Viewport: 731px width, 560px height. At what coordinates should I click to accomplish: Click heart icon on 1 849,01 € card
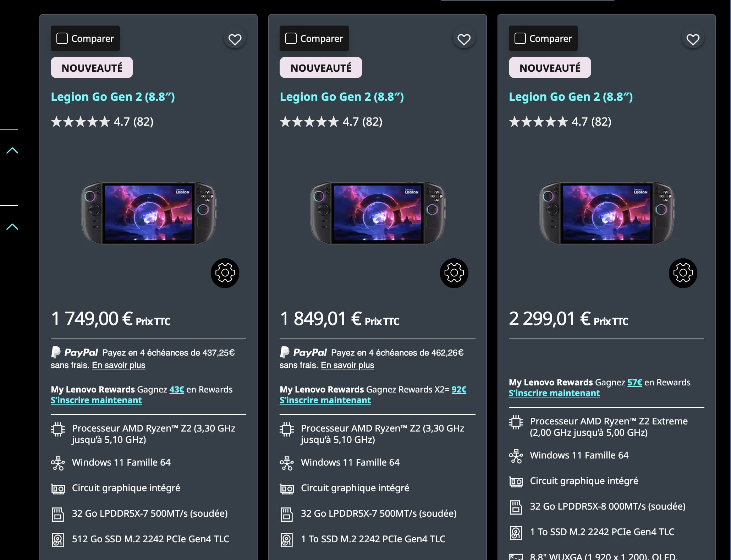464,39
